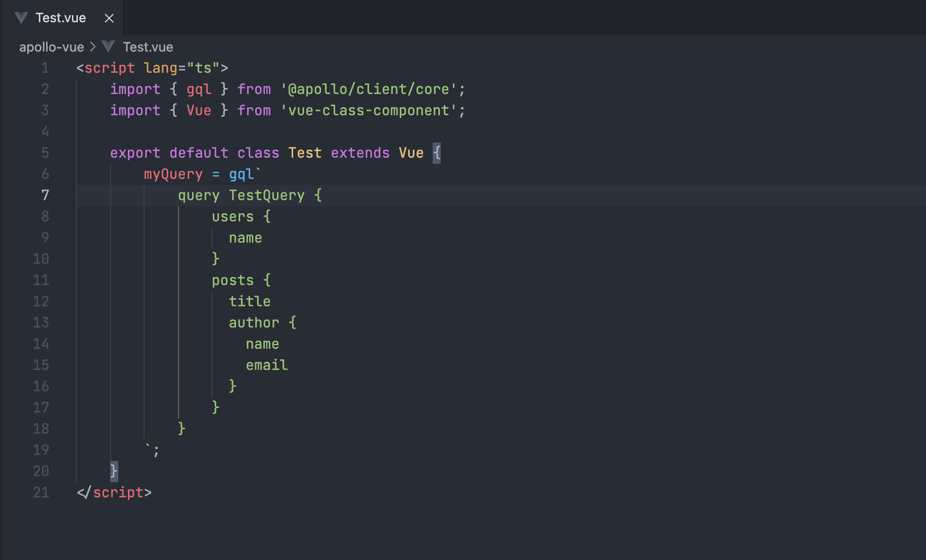926x560 pixels.
Task: Select the gql import on line 2
Action: point(199,89)
